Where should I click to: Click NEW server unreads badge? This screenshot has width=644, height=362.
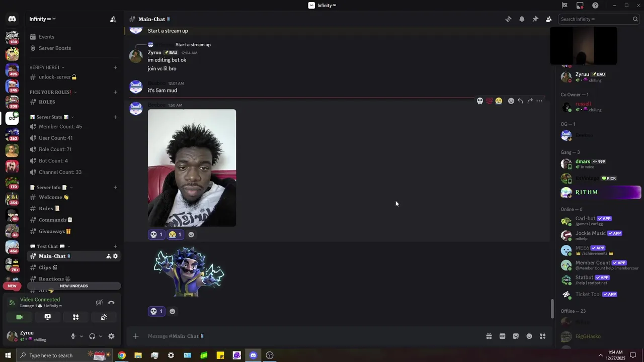(x=12, y=286)
